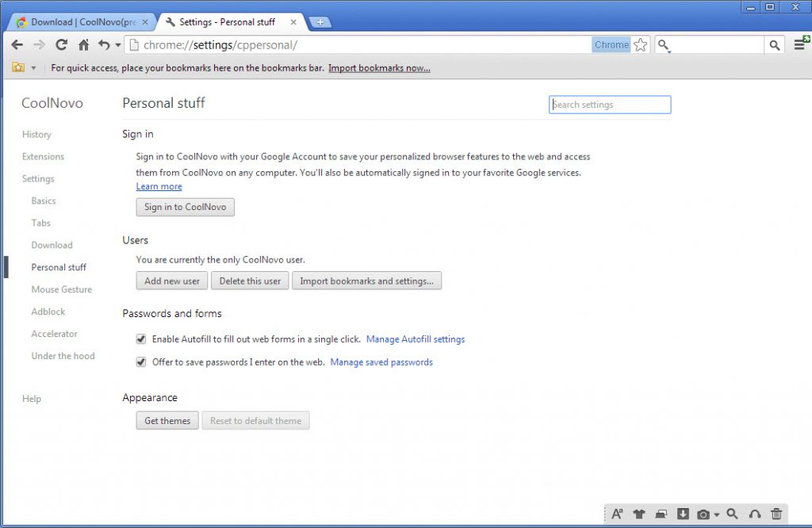Open History from the sidebar
The image size is (812, 528).
coord(36,134)
